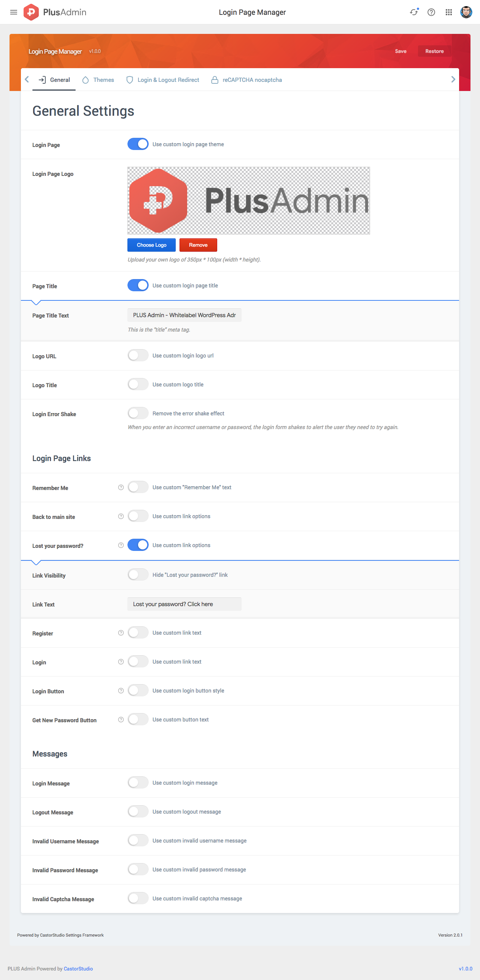This screenshot has height=980, width=480.
Task: Show help tooltip for Get New Password Button
Action: pyautogui.click(x=121, y=720)
